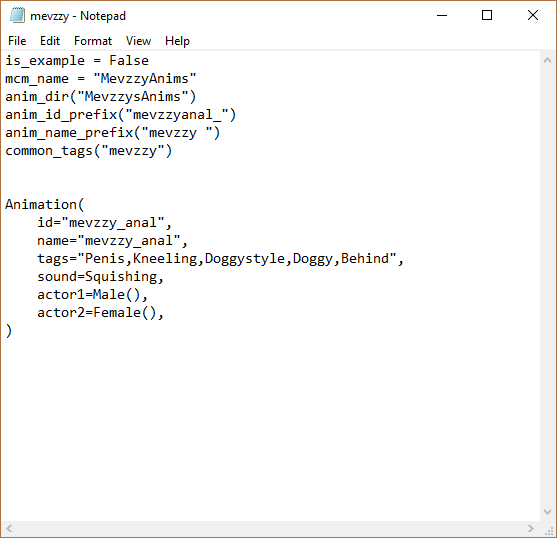Screen dimensions: 557x538
Task: Click the 'Animation(' line
Action: [x=44, y=205]
